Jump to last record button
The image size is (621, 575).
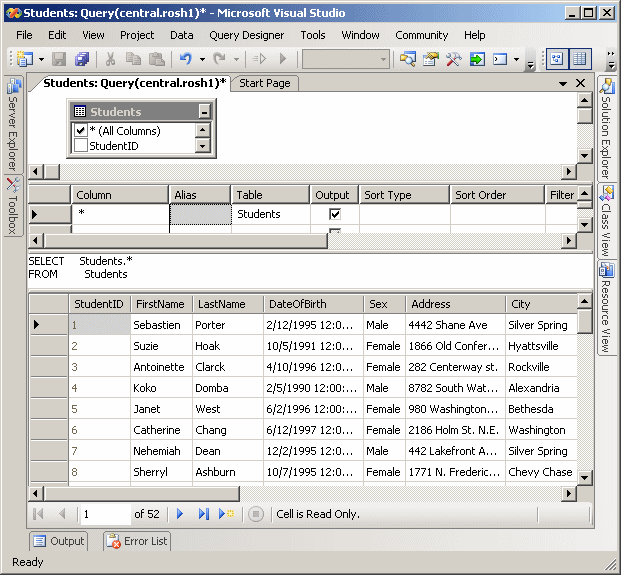click(x=204, y=514)
